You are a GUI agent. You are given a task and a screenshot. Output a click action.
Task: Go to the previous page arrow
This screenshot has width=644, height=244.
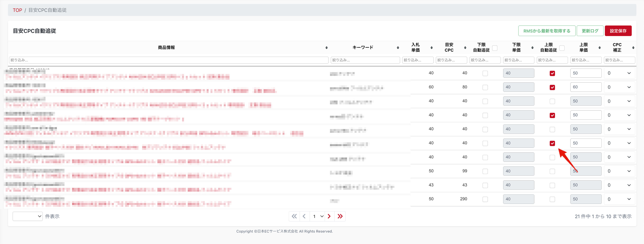tap(304, 216)
